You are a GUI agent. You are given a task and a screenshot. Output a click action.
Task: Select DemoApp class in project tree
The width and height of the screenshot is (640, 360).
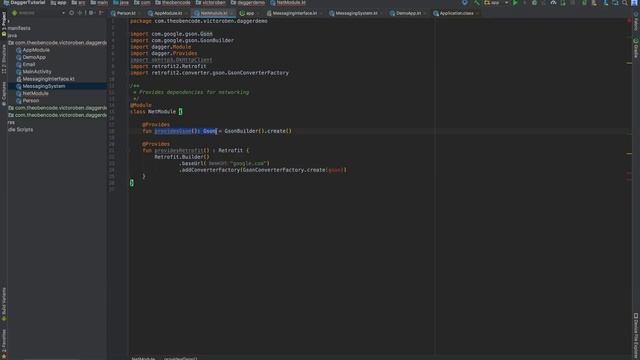[34, 57]
